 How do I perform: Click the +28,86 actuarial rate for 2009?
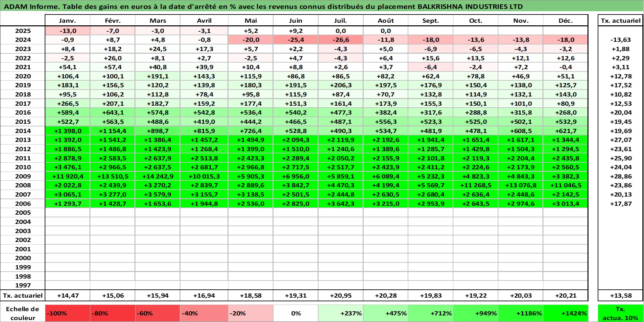click(621, 176)
